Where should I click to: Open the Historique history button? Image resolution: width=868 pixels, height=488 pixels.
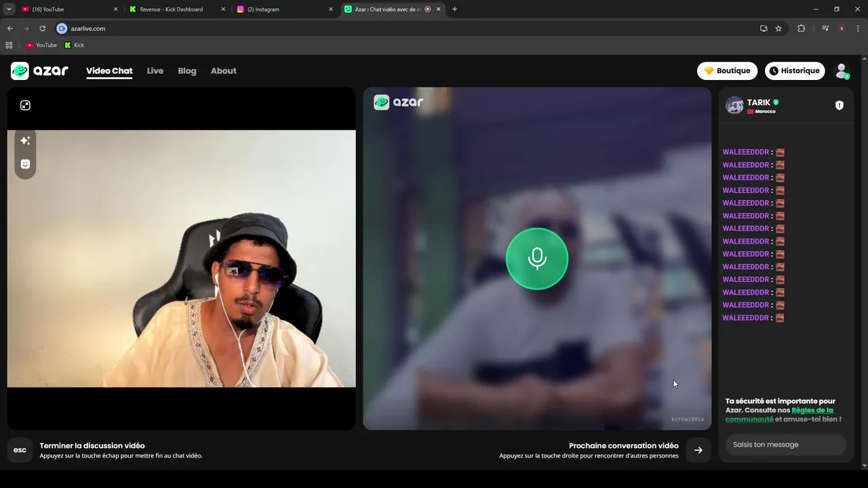(x=795, y=70)
